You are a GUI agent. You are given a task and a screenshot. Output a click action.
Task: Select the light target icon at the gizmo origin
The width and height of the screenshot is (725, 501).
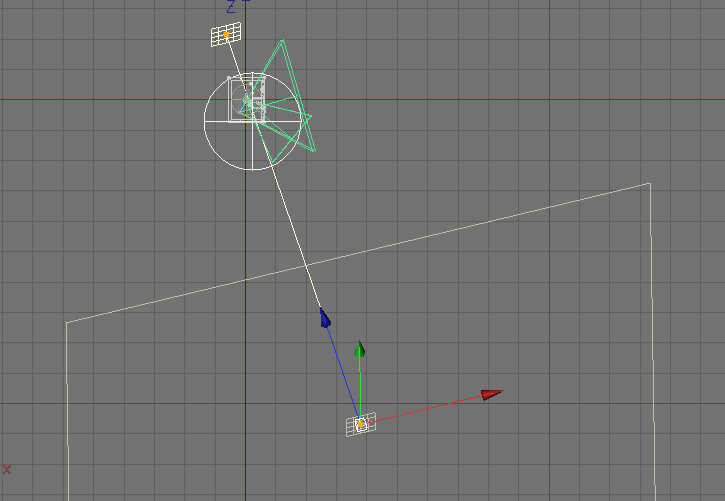(x=361, y=424)
